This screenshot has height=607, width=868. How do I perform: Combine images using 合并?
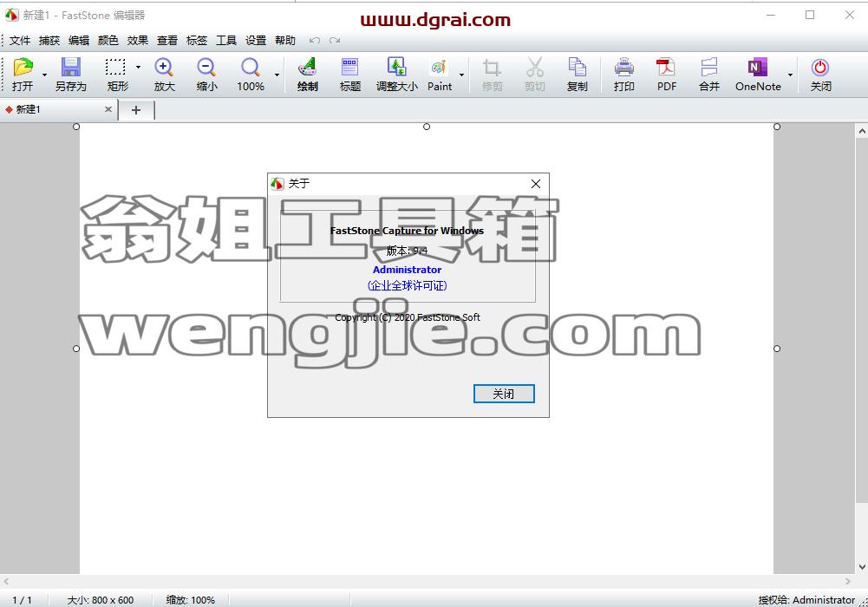(709, 74)
